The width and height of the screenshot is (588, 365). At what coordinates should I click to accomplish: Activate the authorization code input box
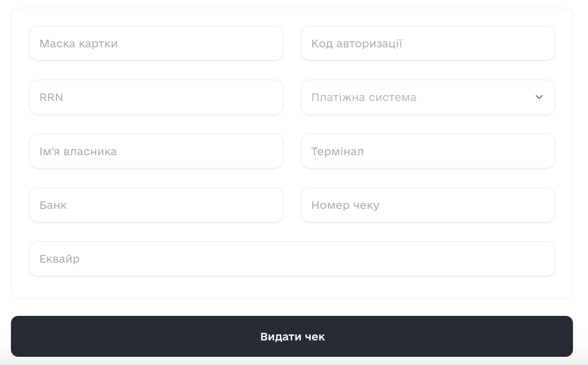pyautogui.click(x=428, y=44)
